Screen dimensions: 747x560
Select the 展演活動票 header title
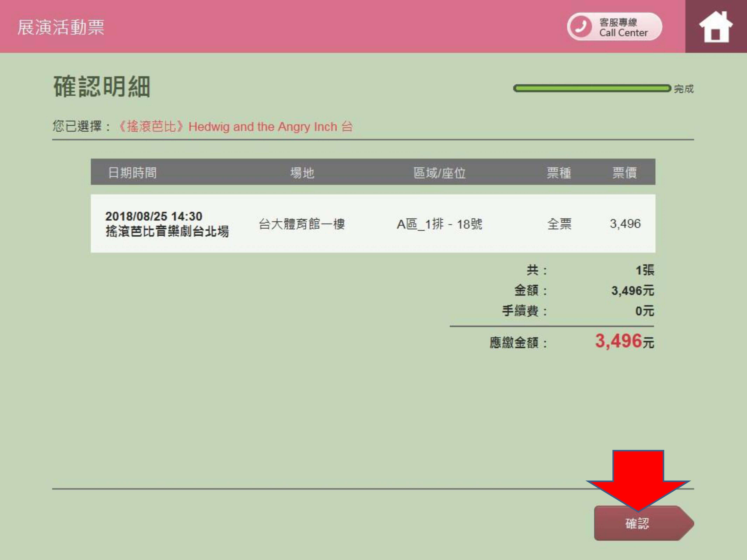click(61, 27)
